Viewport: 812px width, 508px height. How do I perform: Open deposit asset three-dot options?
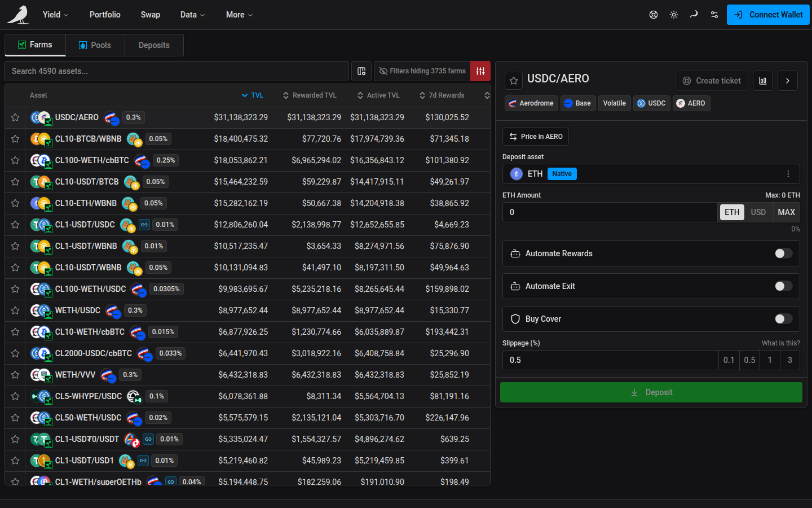788,174
